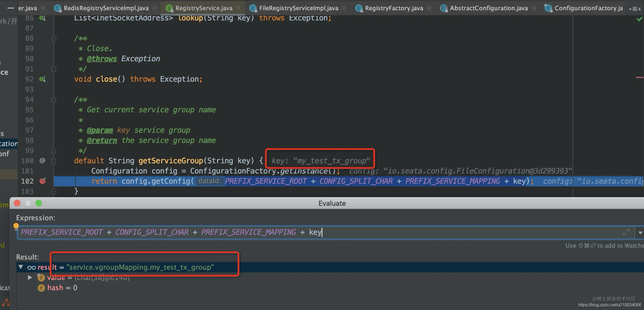
Task: Open the expression history dropdown arrow
Action: (640, 233)
